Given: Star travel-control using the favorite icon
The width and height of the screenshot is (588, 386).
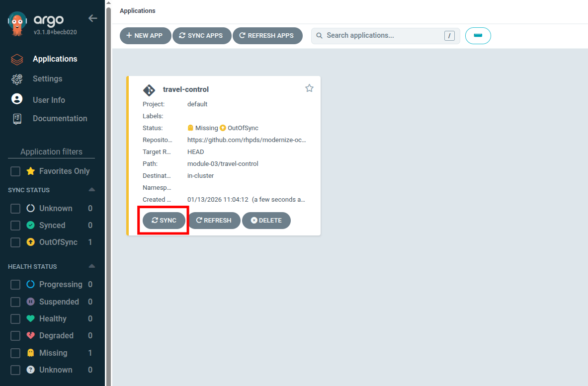Looking at the screenshot, I should 309,88.
